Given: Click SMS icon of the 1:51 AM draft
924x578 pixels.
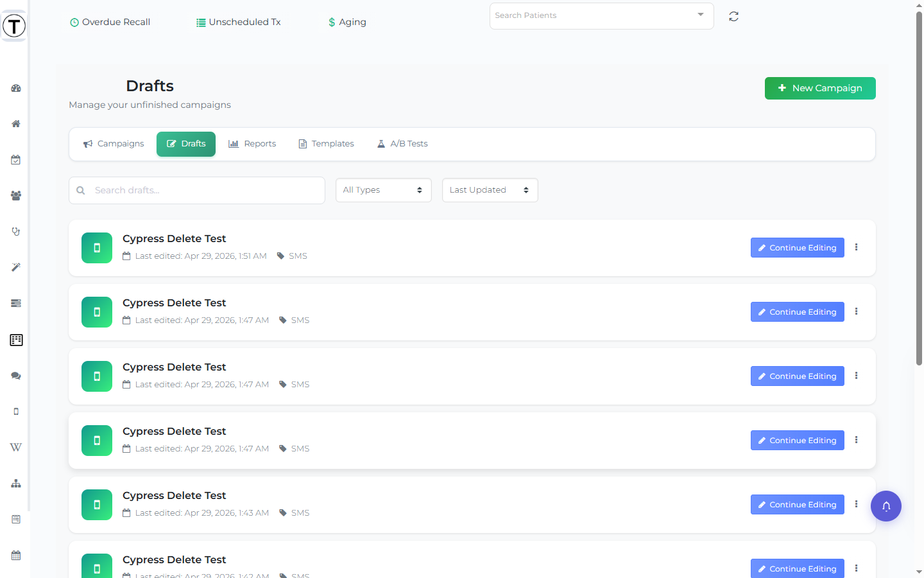Looking at the screenshot, I should point(97,248).
